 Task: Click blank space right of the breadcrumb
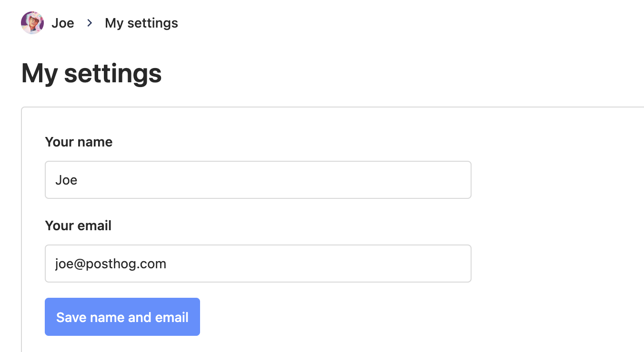click(x=381, y=23)
